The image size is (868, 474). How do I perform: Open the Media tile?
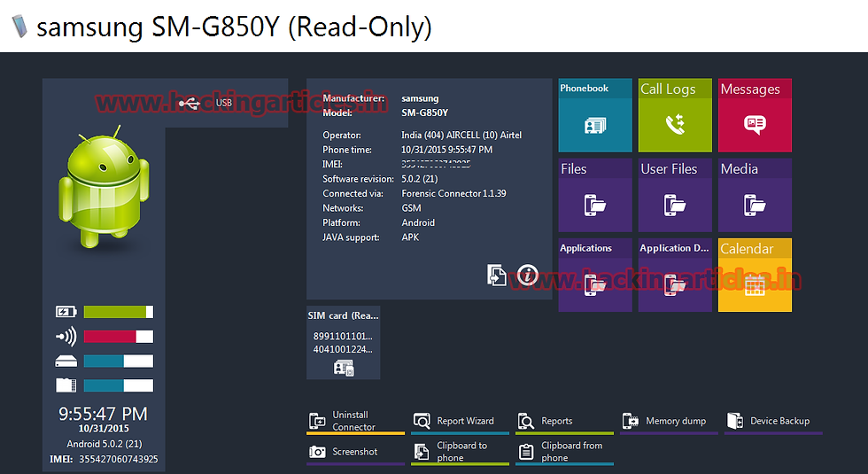[x=755, y=195]
